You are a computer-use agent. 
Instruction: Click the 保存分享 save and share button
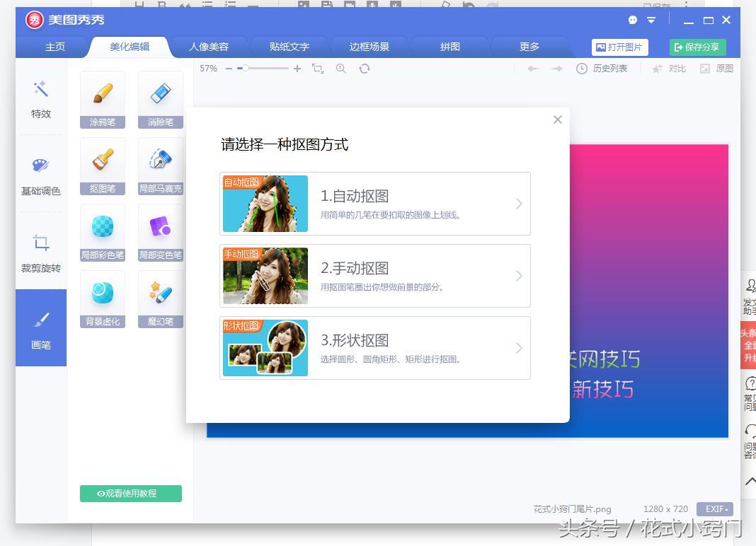click(x=697, y=47)
